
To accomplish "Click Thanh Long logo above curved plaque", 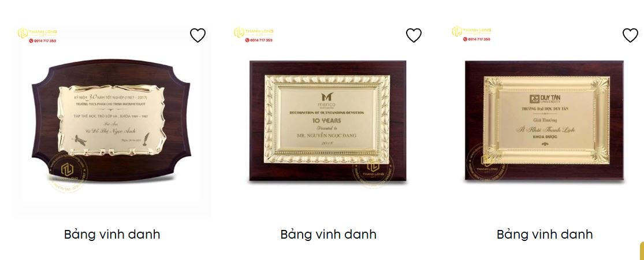I will tap(38, 33).
